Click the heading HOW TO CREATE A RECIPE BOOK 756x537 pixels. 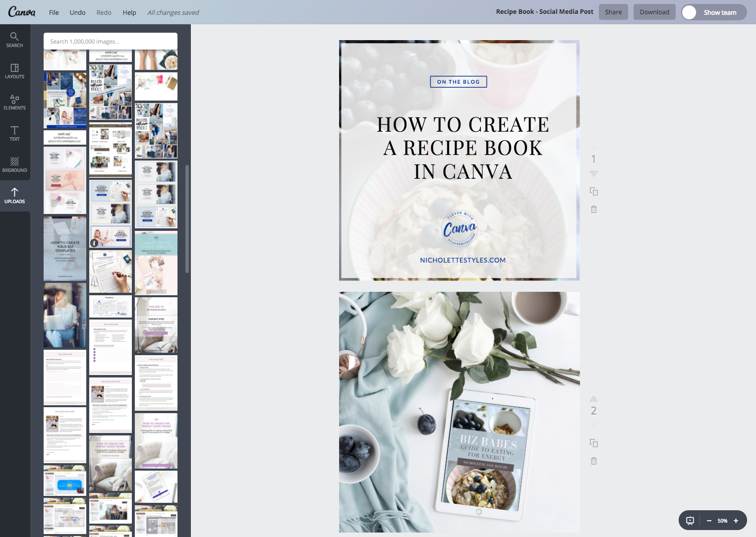tap(463, 148)
